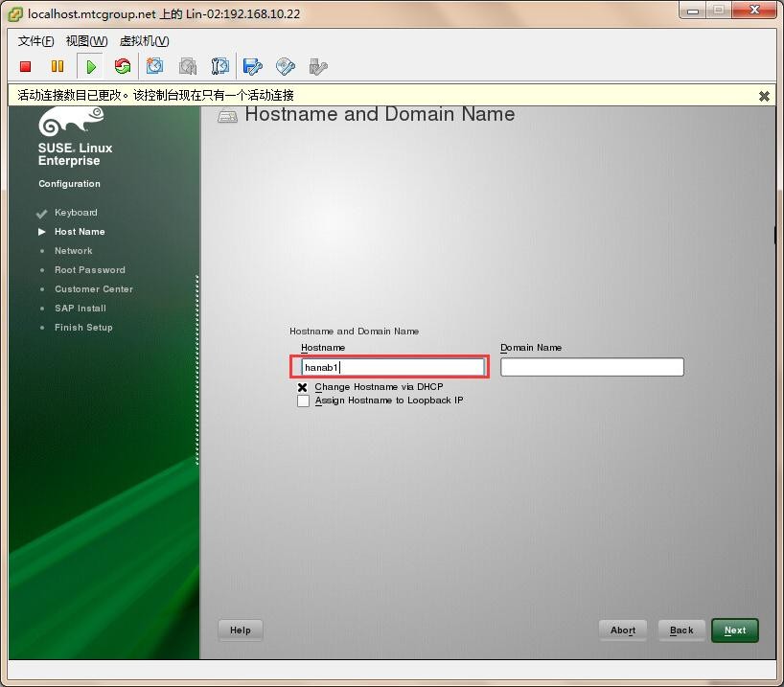Click the Domain Name input field
Viewport: 784px width, 687px height.
(592, 367)
